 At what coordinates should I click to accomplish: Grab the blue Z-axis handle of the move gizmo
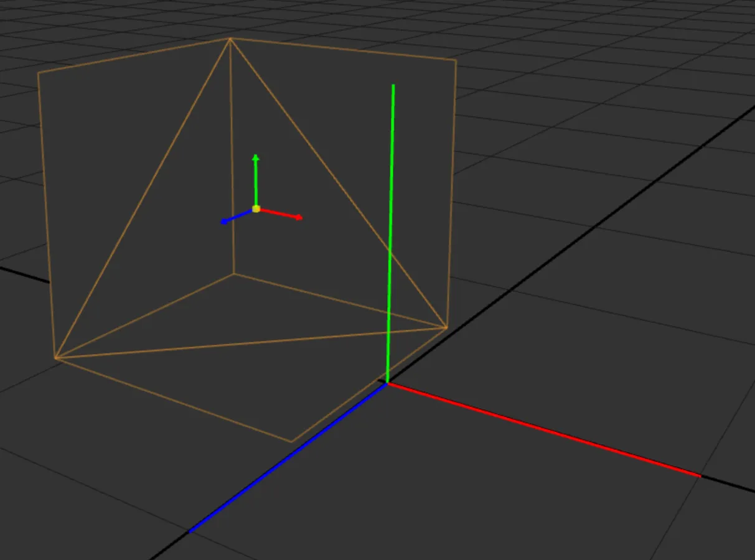point(237,217)
